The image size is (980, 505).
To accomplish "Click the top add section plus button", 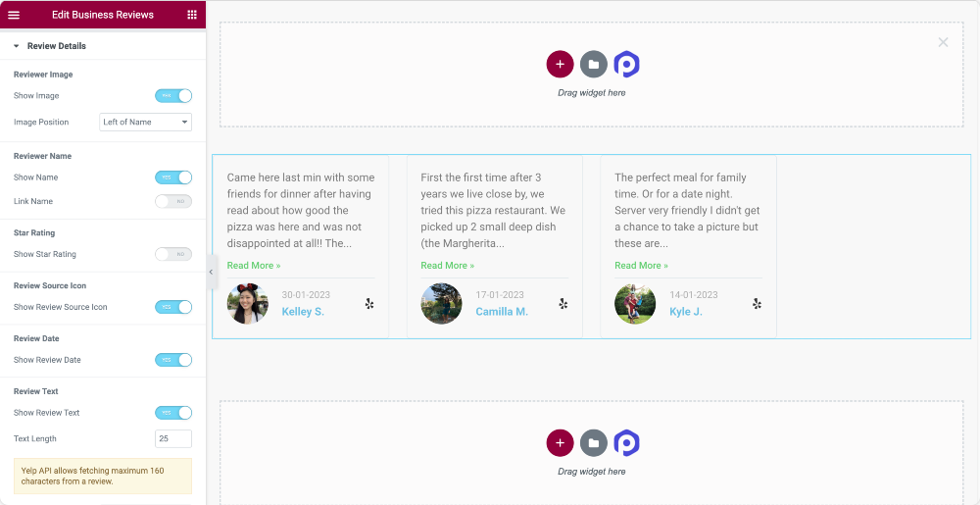I will (x=560, y=65).
